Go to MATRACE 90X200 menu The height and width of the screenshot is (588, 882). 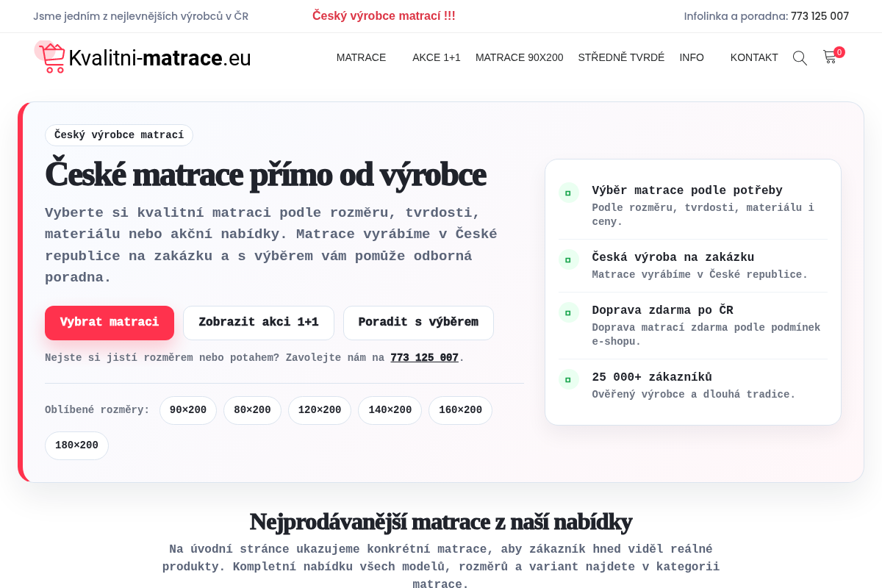(520, 57)
